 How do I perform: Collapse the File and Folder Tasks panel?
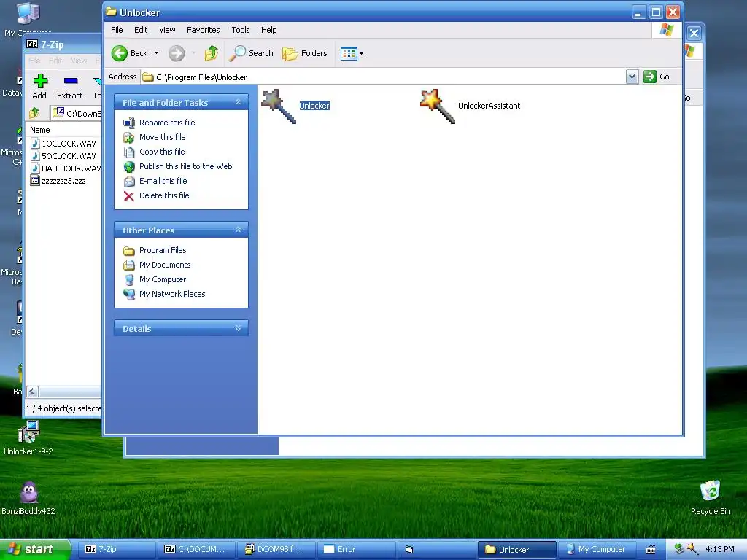point(239,102)
